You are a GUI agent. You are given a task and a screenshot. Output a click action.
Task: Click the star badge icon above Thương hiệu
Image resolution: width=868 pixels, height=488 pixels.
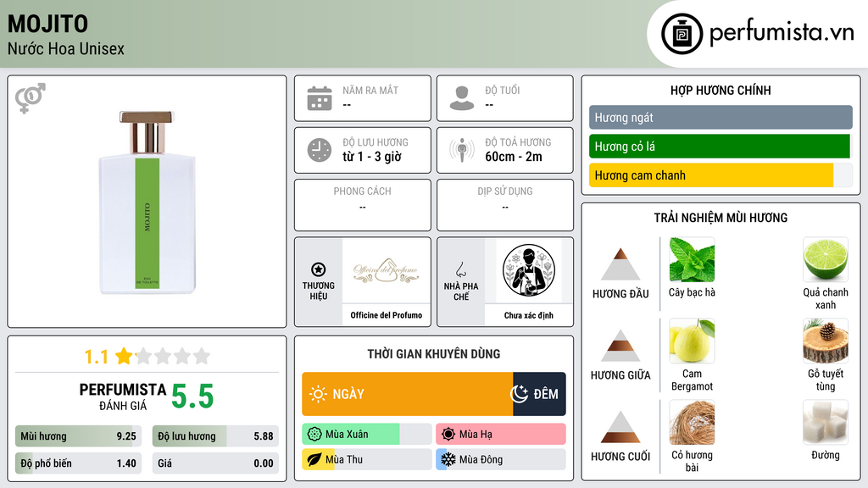point(319,269)
